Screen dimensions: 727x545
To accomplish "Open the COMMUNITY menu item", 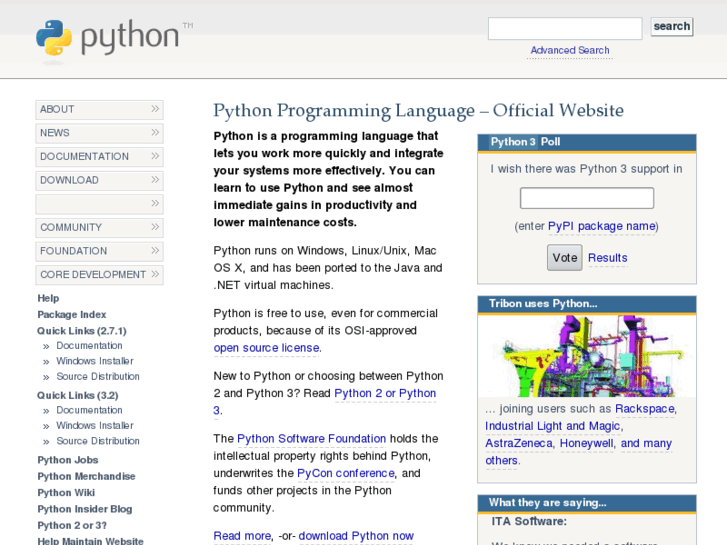I will (99, 228).
